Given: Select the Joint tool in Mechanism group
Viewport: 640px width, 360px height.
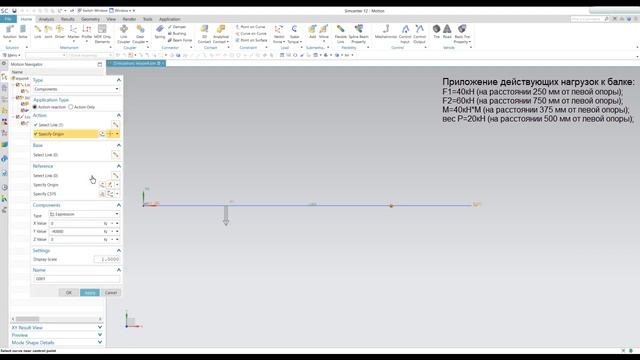Looking at the screenshot, I should tap(48, 32).
